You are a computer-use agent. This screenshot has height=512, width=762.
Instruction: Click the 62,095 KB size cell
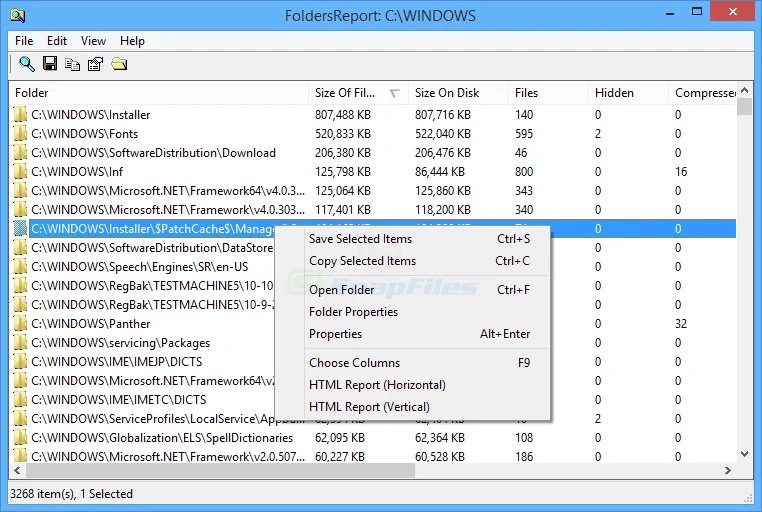point(340,438)
